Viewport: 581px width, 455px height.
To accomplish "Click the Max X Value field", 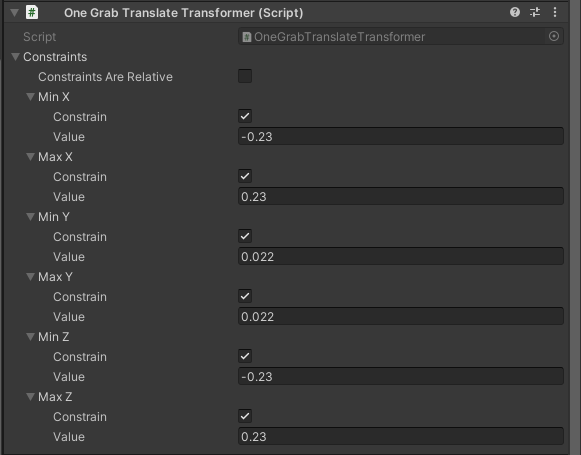I will click(401, 196).
